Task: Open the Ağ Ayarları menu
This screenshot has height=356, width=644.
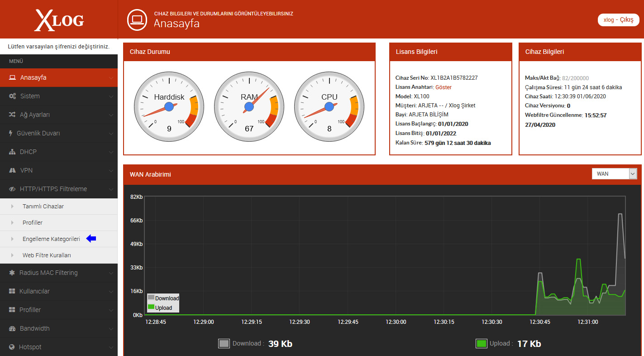Action: [59, 115]
